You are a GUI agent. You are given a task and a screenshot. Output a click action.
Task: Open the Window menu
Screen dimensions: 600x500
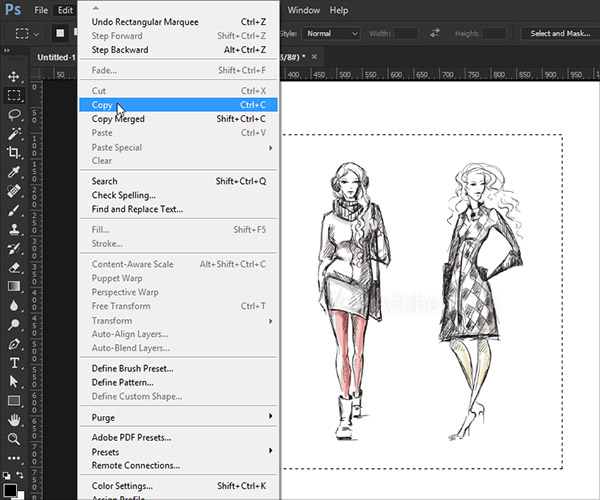303,10
